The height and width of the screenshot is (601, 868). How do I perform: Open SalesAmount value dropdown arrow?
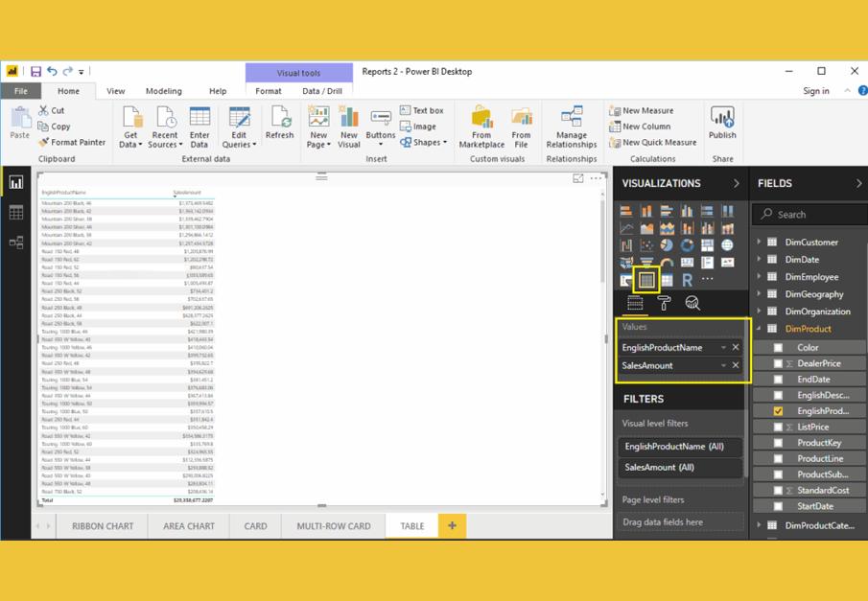coord(723,365)
